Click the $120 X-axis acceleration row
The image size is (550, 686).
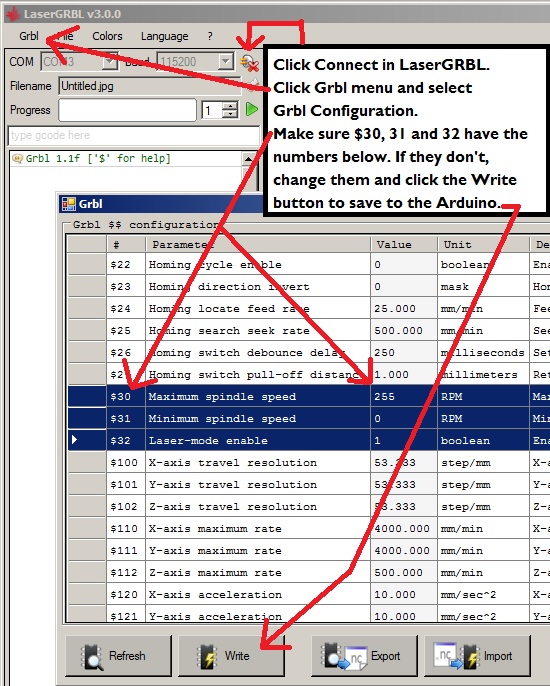(309, 594)
